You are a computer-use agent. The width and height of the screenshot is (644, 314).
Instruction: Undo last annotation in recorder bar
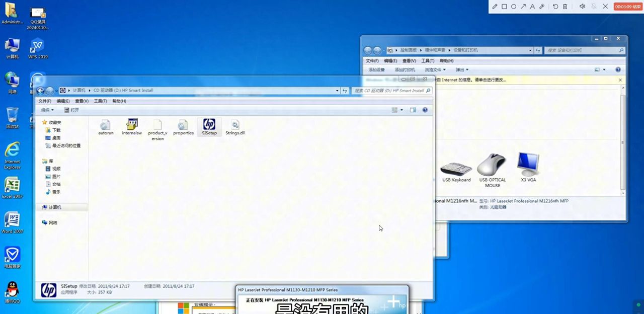[555, 7]
